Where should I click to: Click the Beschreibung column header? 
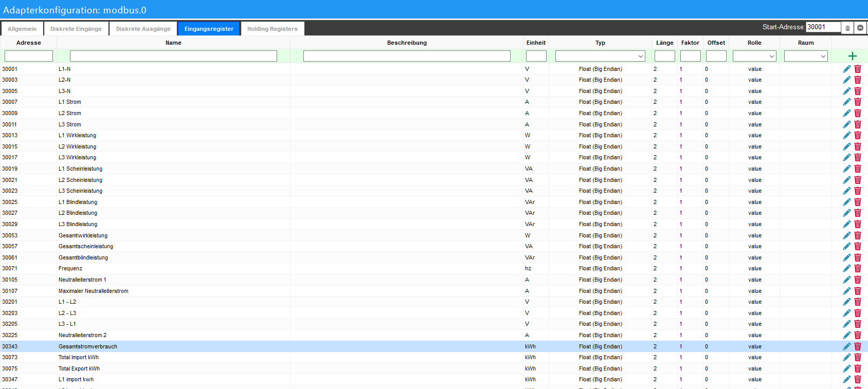click(x=407, y=43)
